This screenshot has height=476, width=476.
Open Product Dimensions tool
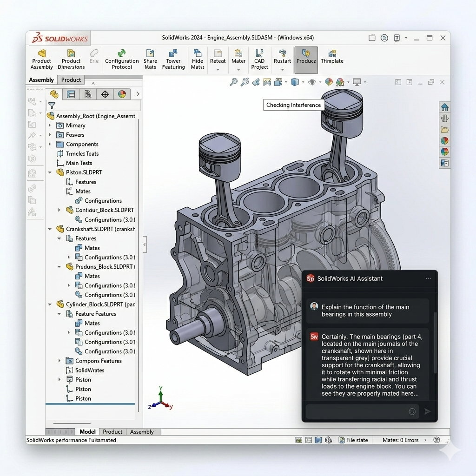point(71,60)
